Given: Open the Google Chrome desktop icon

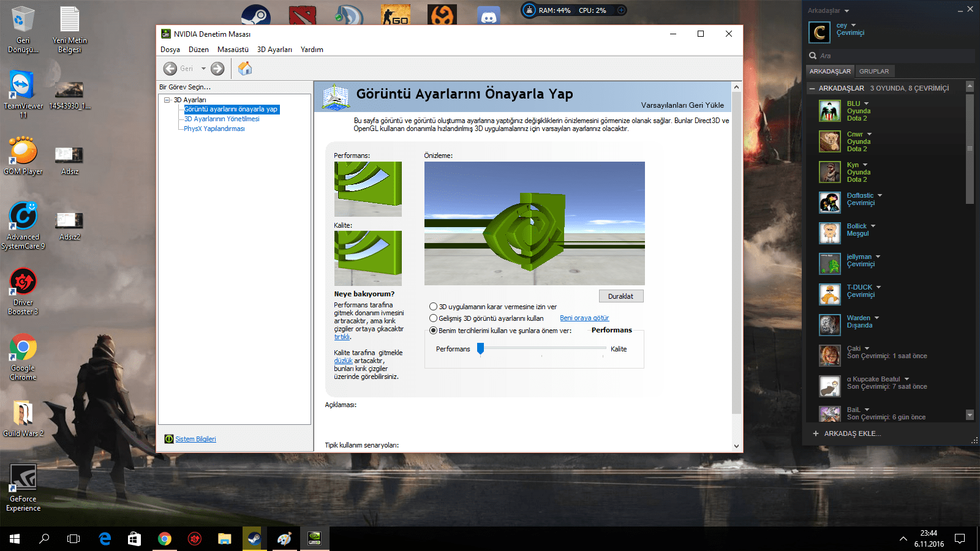Looking at the screenshot, I should point(23,358).
